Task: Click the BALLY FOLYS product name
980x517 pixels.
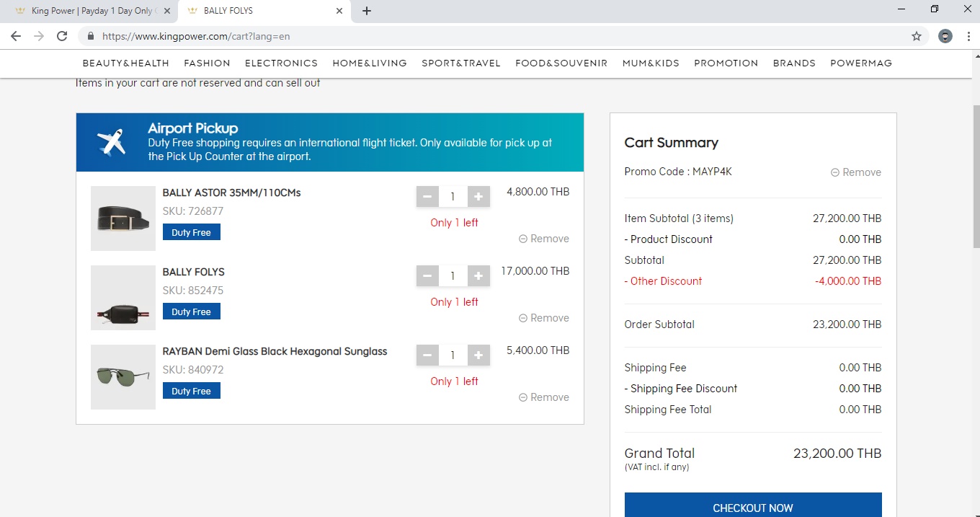Action: (x=194, y=272)
